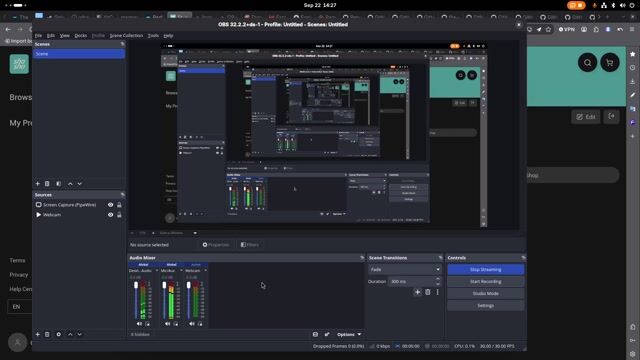Open the Fade transition dropdown
Viewport: 640px width, 360px height.
tap(405, 269)
